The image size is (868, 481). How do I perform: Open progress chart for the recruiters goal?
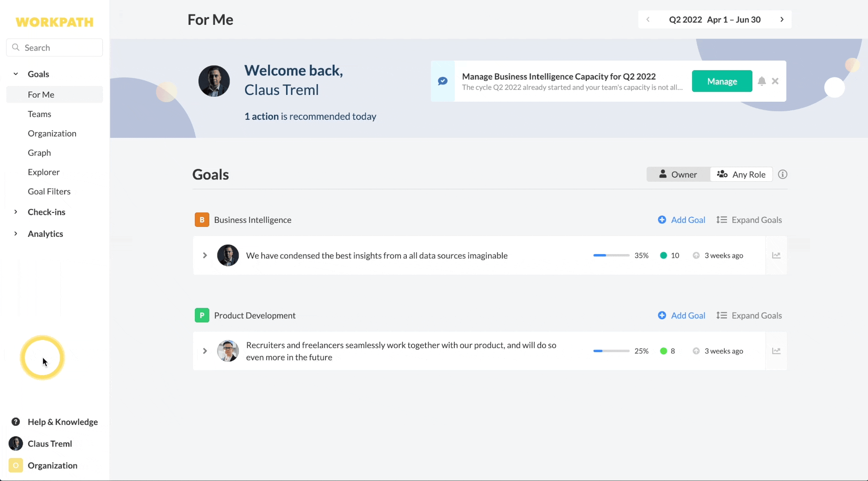(776, 351)
